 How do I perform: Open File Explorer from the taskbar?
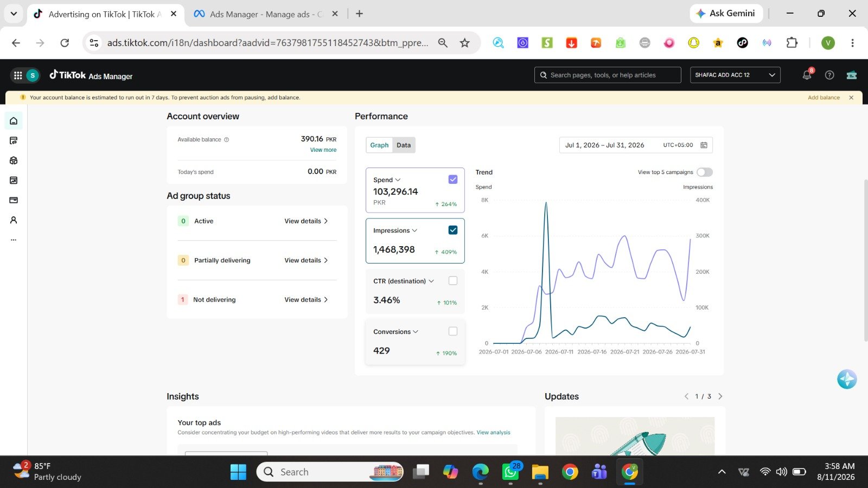(x=540, y=472)
